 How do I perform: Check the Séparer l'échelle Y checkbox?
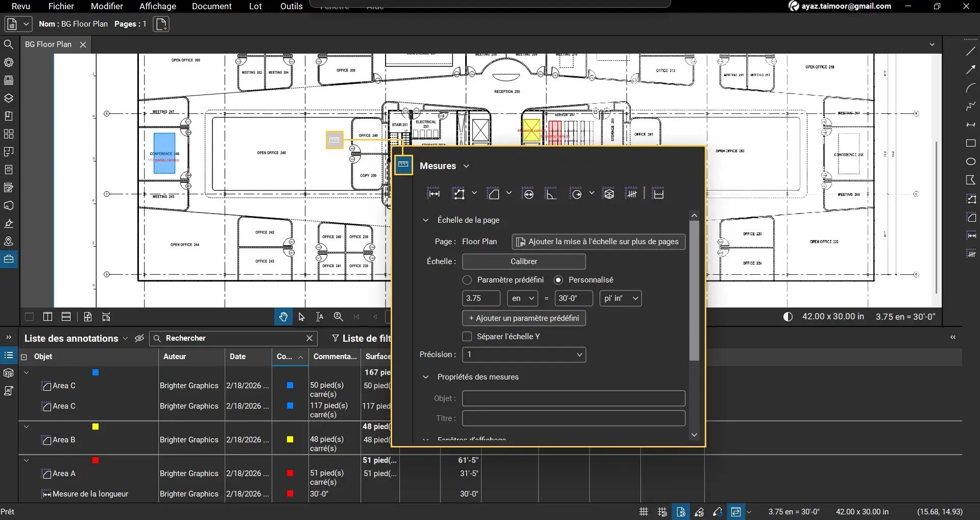(x=467, y=336)
